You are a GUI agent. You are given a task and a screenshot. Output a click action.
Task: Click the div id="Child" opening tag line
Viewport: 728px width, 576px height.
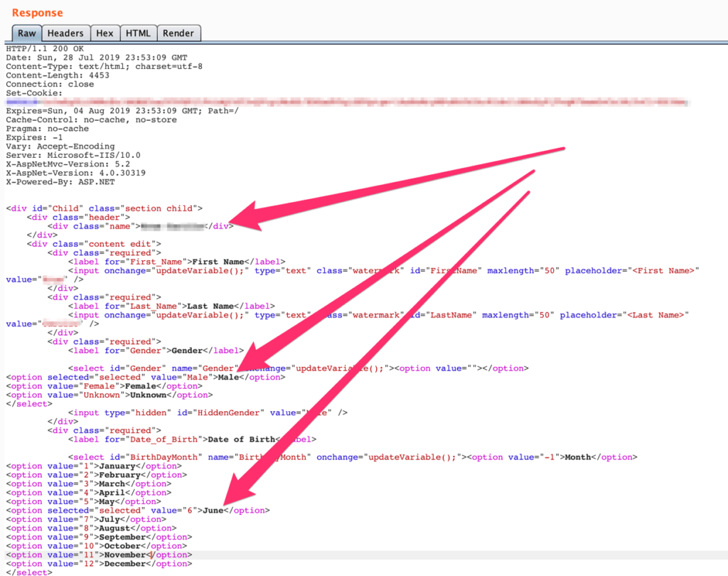[105, 208]
